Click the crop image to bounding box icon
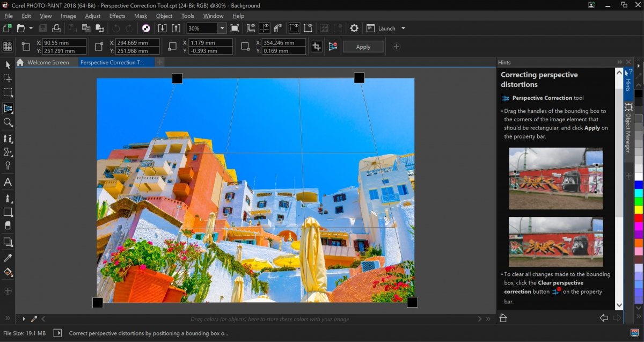 click(317, 47)
